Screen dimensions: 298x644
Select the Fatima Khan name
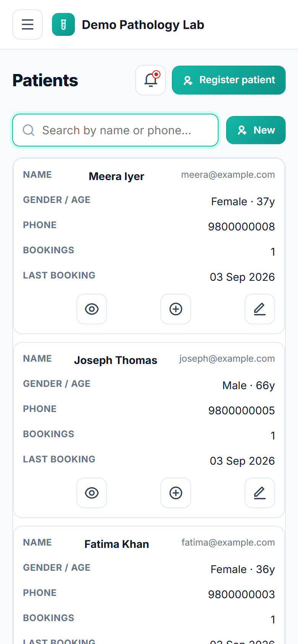pos(117,544)
